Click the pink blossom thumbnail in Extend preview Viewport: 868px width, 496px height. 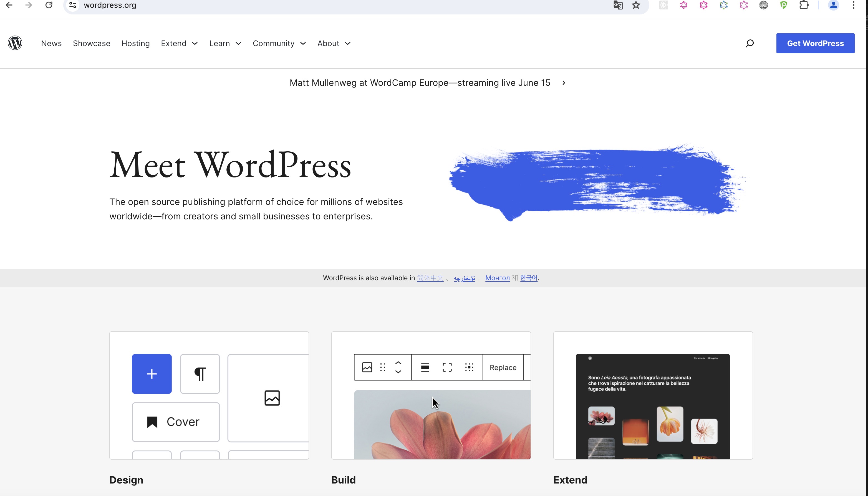(601, 416)
